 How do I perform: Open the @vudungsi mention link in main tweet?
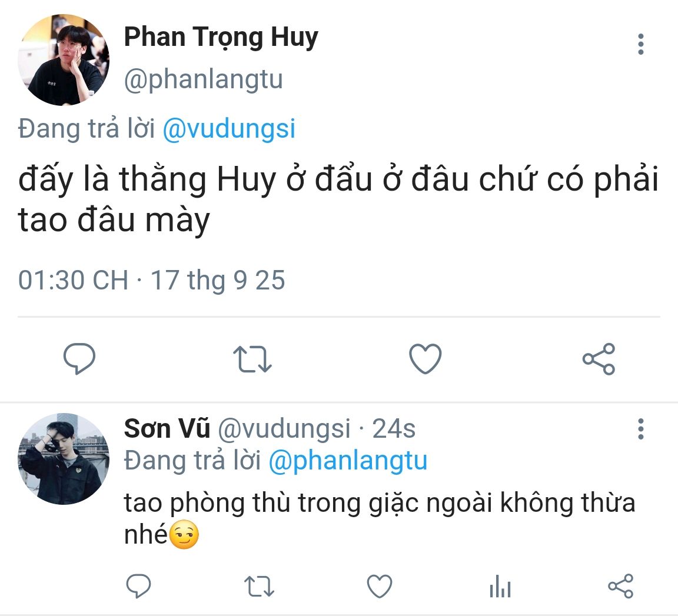[x=228, y=129]
